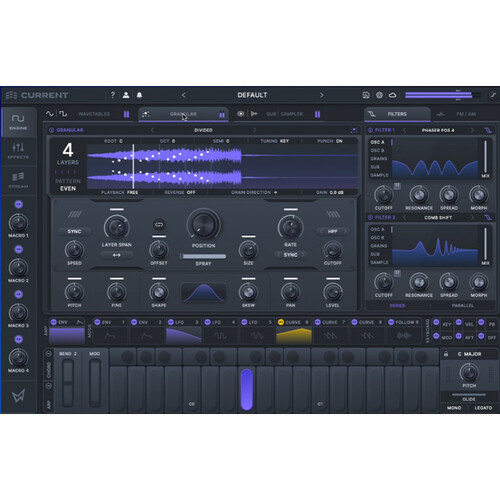Select next filter type after Comb Shift
This screenshot has width=500, height=500.
point(472,218)
